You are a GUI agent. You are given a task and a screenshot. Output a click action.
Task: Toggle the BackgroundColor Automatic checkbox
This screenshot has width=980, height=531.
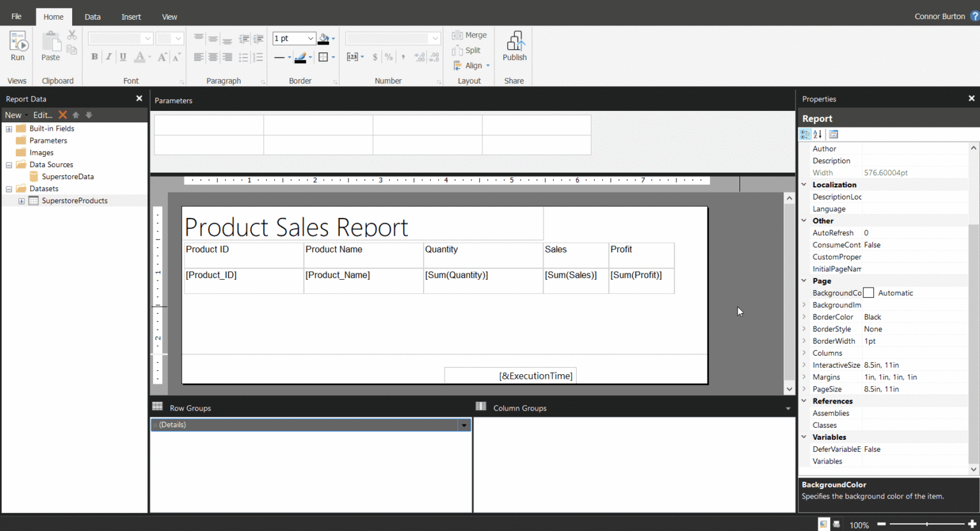point(868,293)
